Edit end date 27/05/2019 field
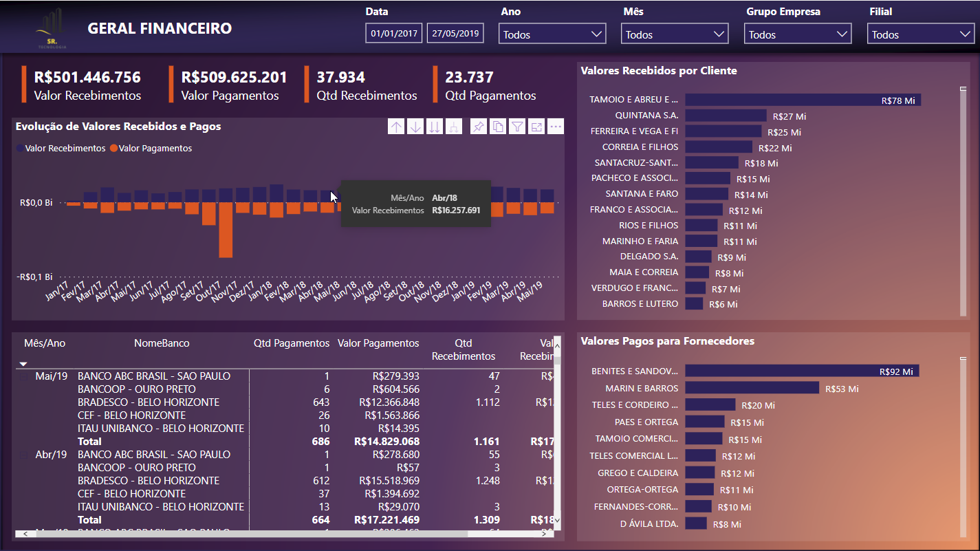980x551 pixels. coord(455,33)
